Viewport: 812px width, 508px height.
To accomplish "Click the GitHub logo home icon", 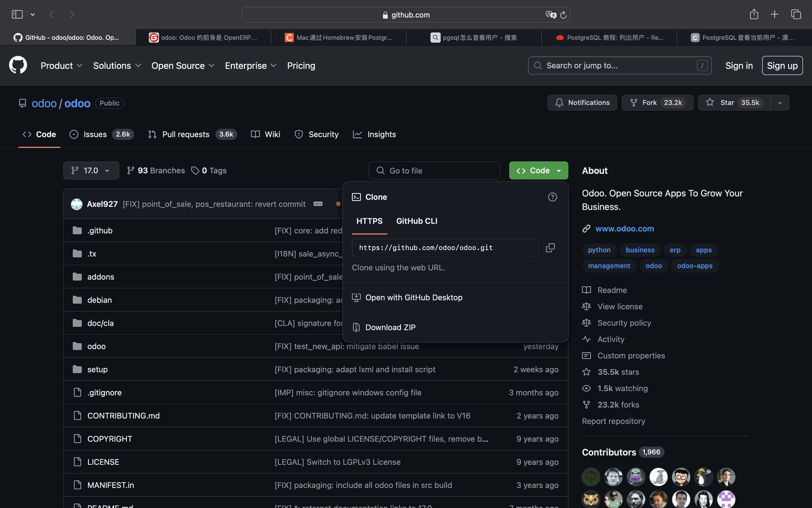I will [x=18, y=65].
